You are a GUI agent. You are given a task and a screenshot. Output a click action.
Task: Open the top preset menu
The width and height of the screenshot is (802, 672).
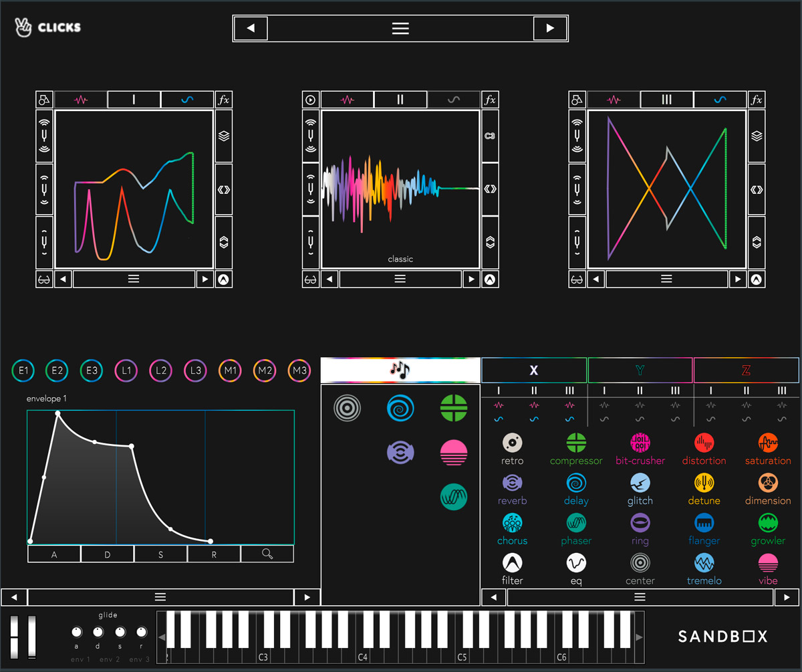[x=400, y=28]
